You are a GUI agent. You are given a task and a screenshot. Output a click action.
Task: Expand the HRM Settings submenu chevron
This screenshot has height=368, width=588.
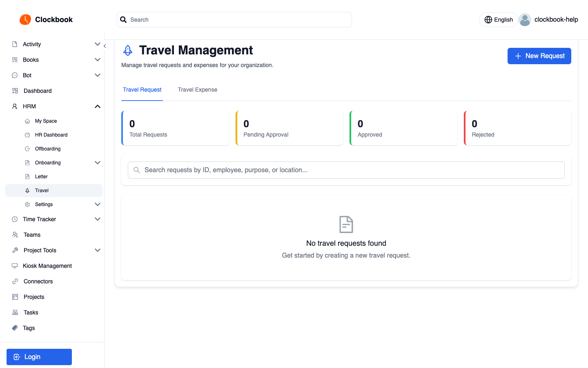tap(98, 204)
